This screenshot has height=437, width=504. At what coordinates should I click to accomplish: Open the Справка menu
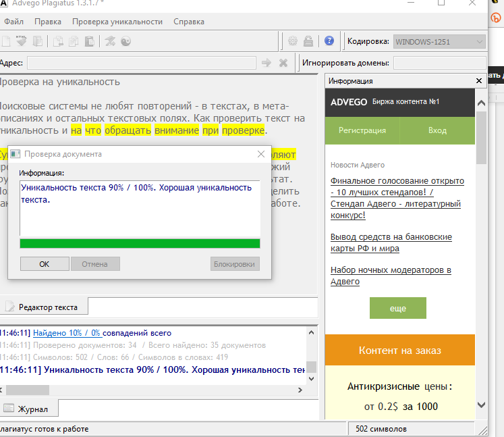coord(189,22)
